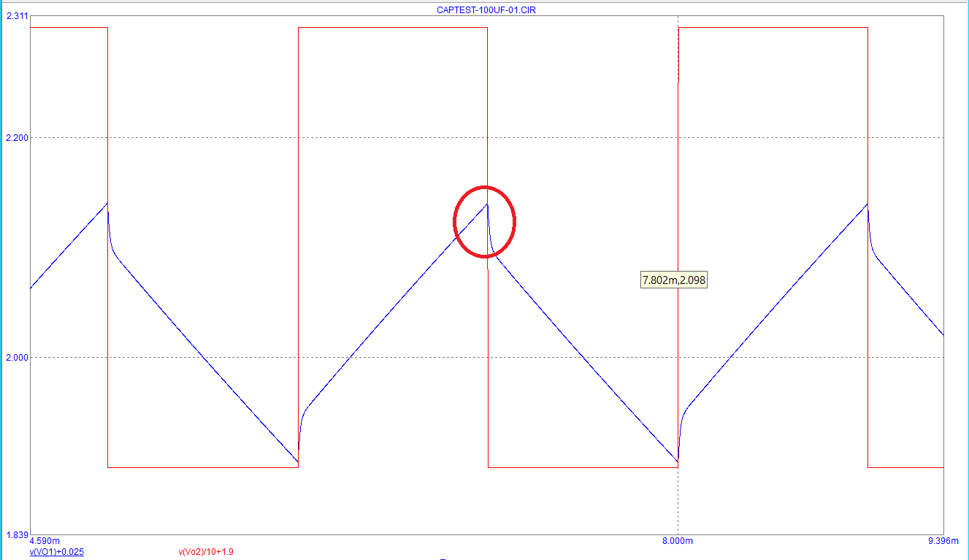Click the 9.396m time axis label

[941, 541]
